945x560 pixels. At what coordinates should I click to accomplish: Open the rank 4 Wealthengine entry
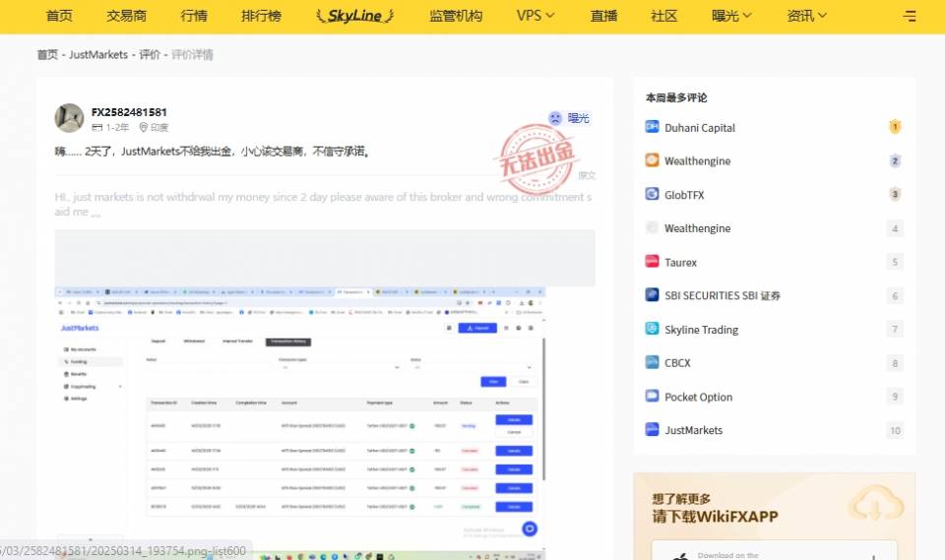point(697,228)
